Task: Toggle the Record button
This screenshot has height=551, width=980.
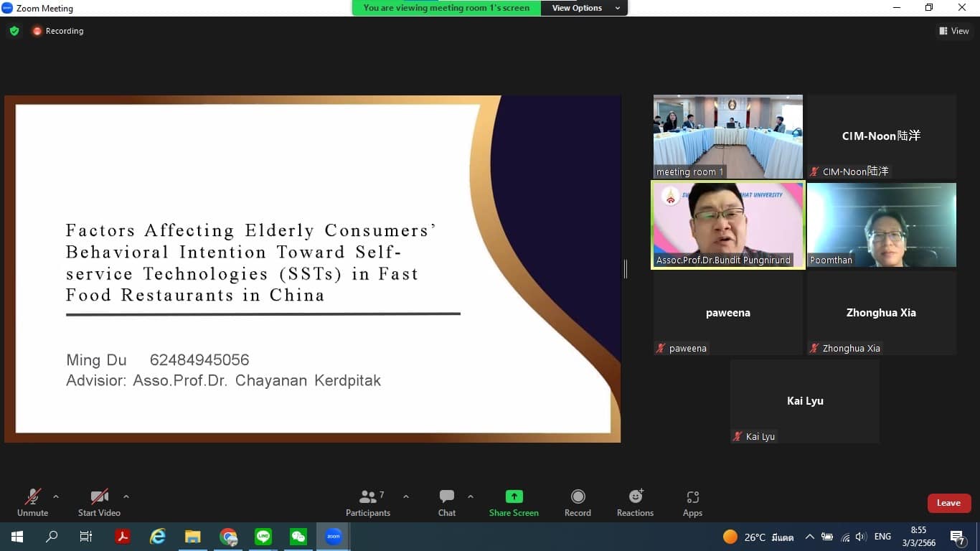Action: tap(578, 502)
